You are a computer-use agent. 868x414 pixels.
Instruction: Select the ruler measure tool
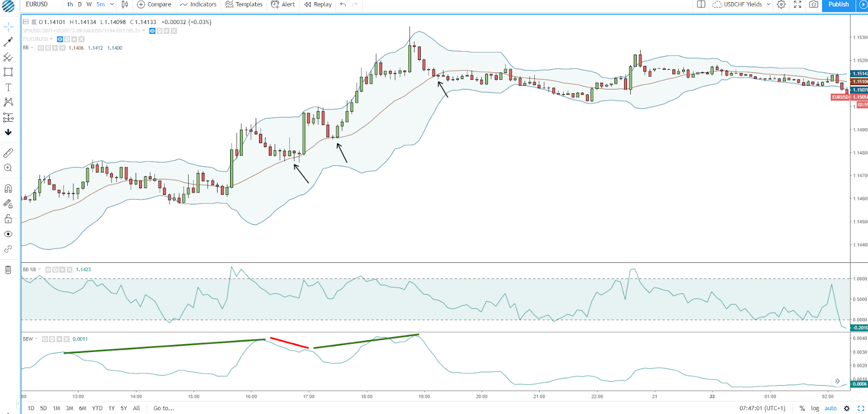[8, 153]
